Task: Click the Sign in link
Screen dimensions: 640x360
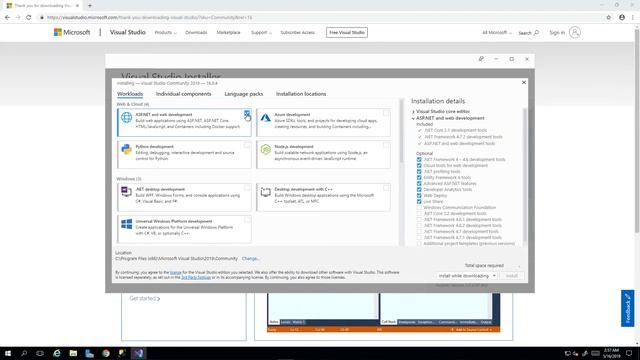Action: [x=557, y=32]
